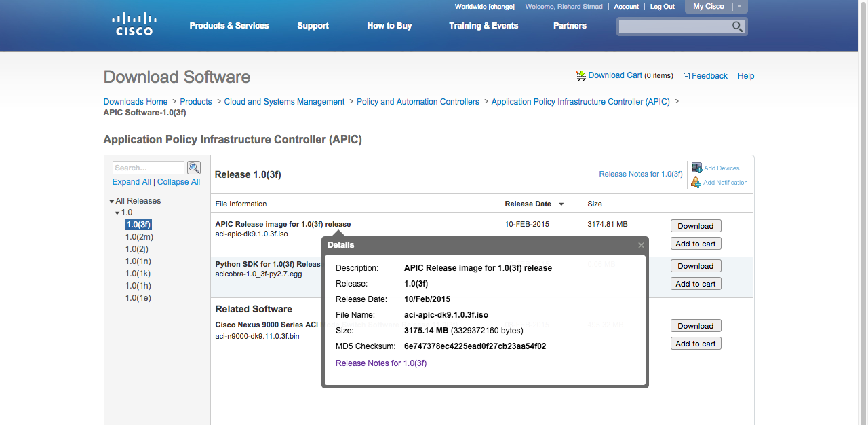Click the release search magnifier button

pos(194,168)
